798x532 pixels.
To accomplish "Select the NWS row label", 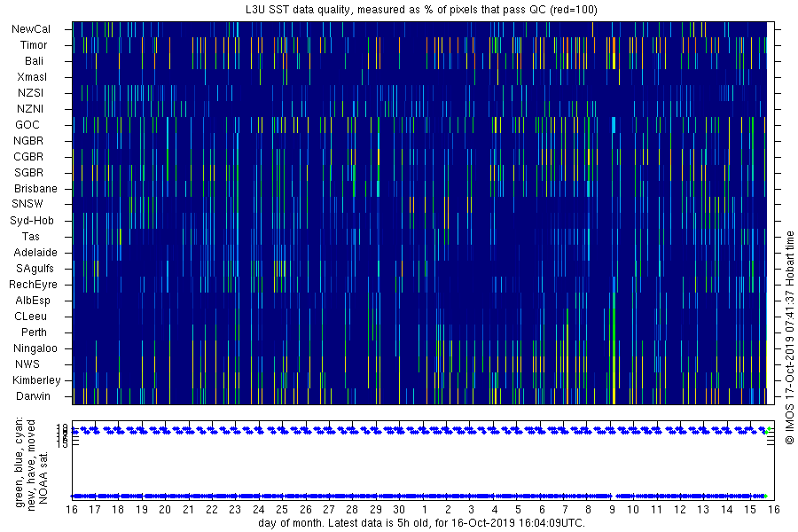I will [x=27, y=364].
